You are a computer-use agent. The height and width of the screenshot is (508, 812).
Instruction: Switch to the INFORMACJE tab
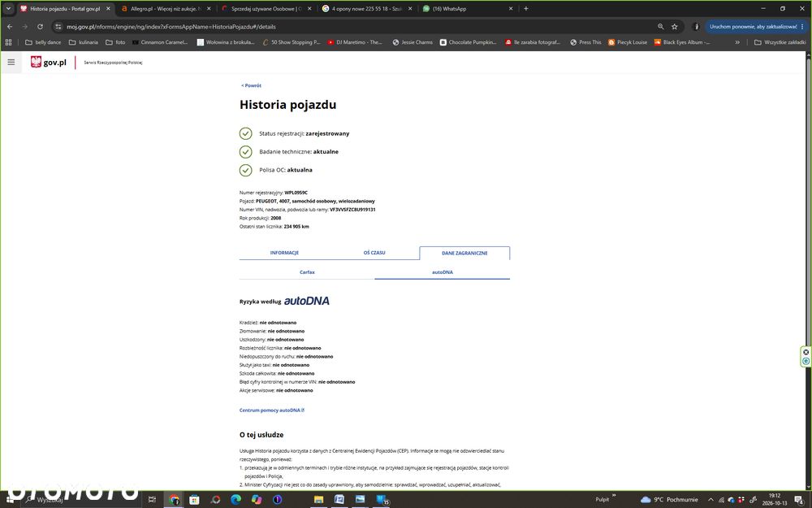[284, 253]
